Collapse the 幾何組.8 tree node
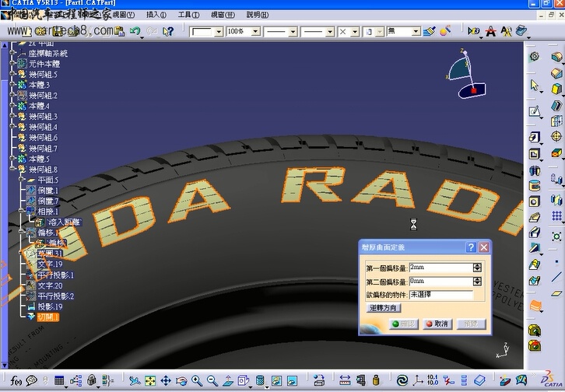 tap(12, 169)
